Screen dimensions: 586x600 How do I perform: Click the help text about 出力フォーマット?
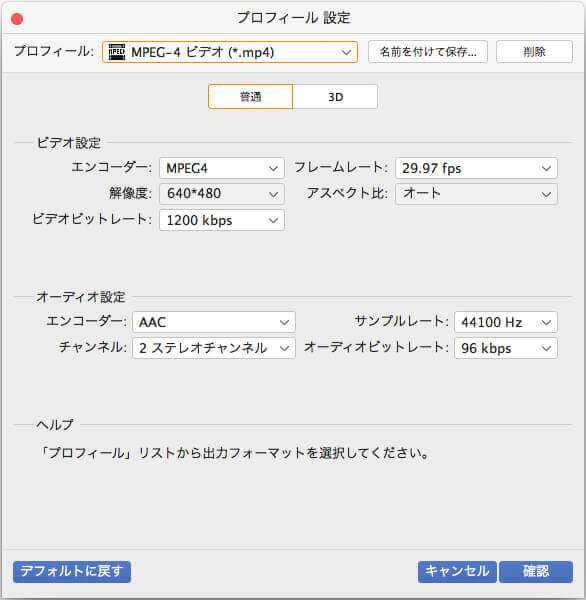[234, 453]
